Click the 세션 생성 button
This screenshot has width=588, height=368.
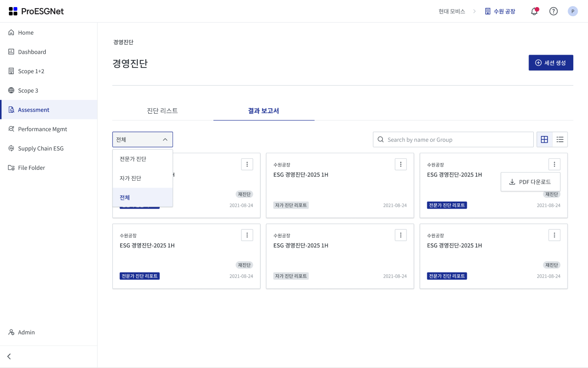[550, 63]
